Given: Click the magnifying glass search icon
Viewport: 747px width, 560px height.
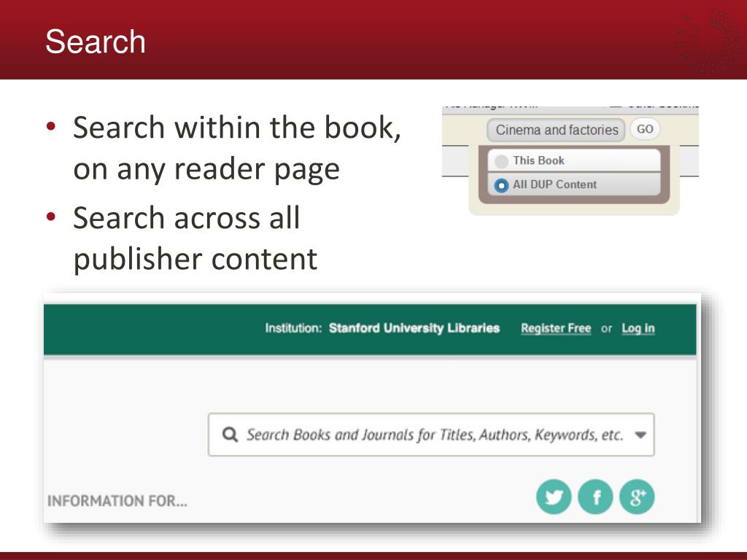Looking at the screenshot, I should (230, 435).
